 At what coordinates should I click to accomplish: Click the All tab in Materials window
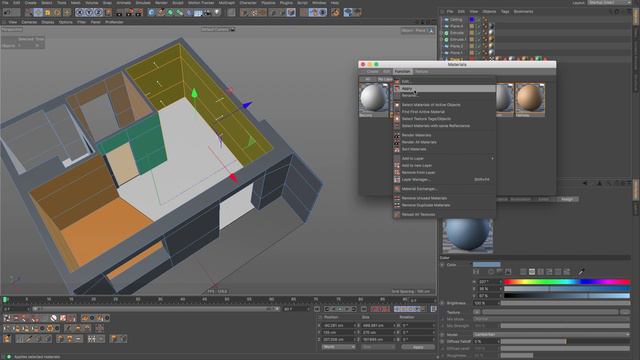(368, 79)
